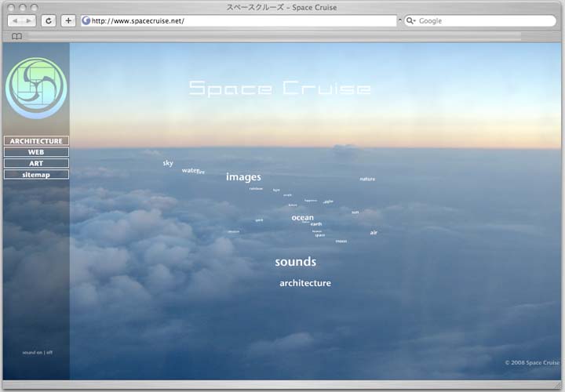
Task: Open the WEB menu item
Action: [x=36, y=152]
